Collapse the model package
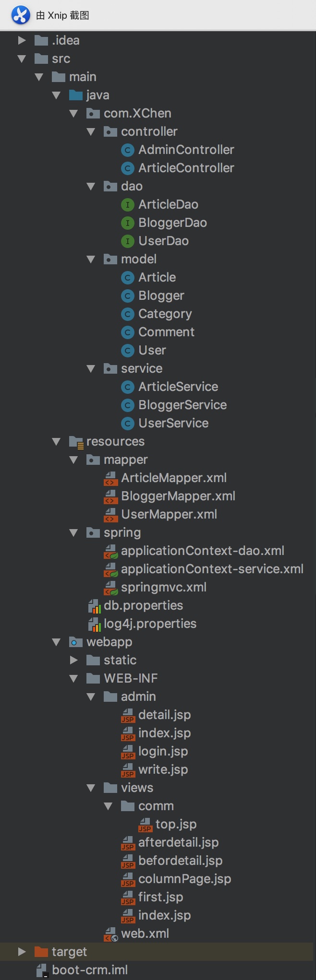 click(90, 259)
